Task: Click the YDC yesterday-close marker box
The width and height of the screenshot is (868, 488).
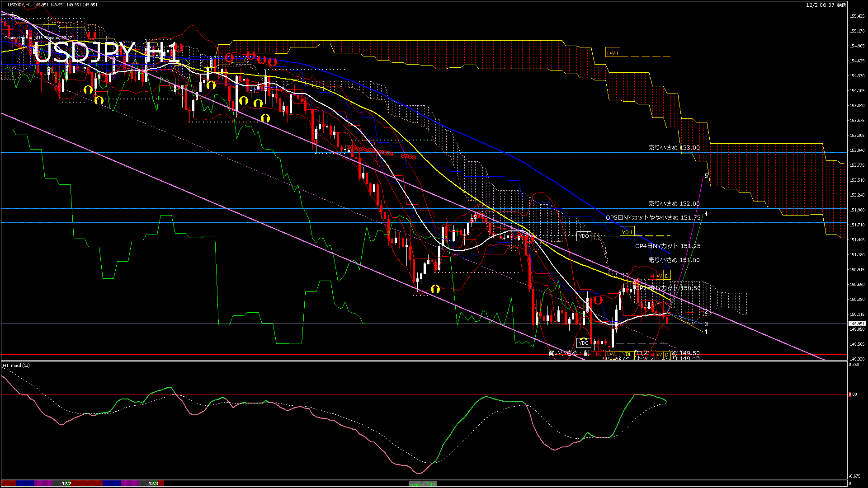Action: (x=584, y=343)
